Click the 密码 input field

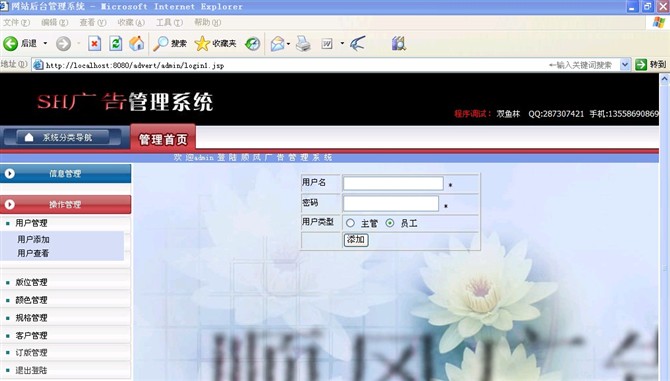tap(391, 203)
